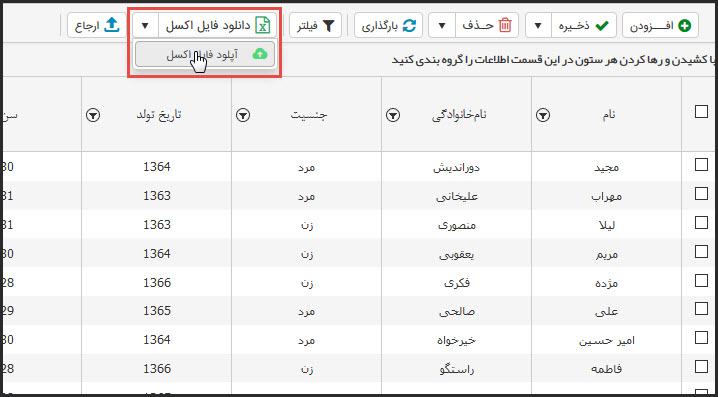The width and height of the screenshot is (718, 397).
Task: Open filter for the نام column
Action: pyautogui.click(x=543, y=116)
